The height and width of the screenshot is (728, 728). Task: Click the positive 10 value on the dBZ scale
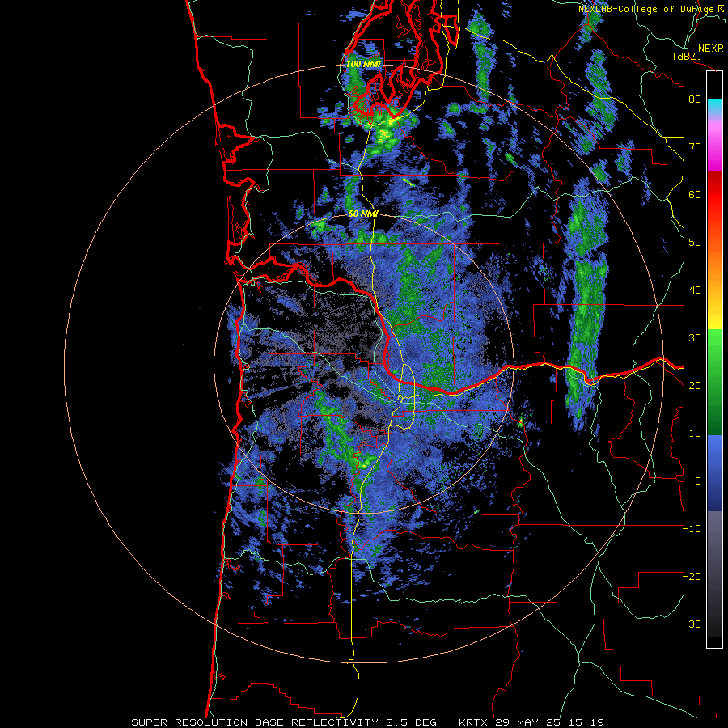[x=695, y=434]
